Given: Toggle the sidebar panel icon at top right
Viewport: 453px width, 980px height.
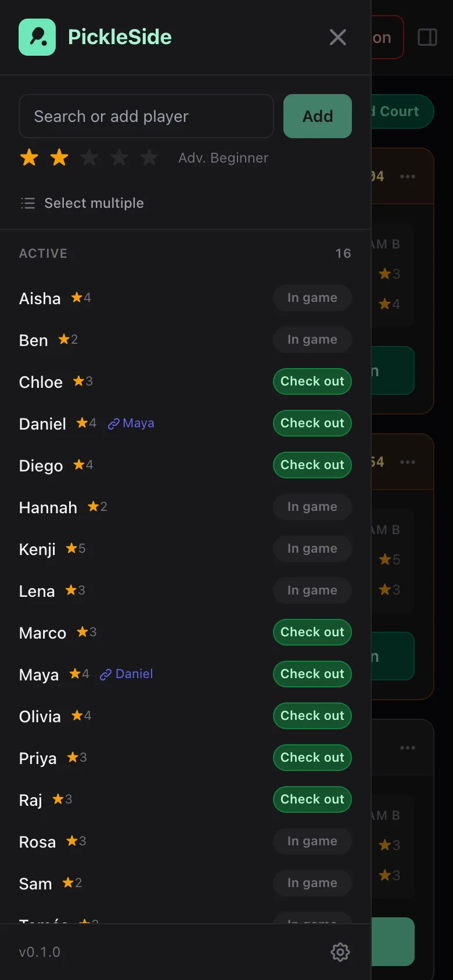Looking at the screenshot, I should 427,37.
